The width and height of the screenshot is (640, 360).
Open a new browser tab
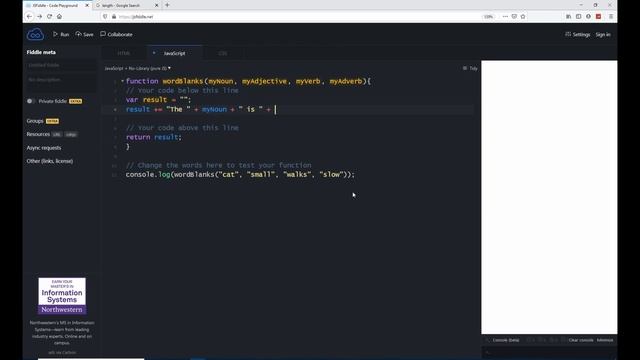click(x=167, y=5)
